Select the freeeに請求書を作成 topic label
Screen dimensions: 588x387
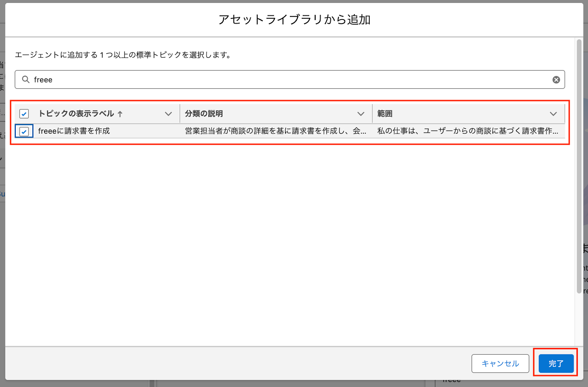(x=74, y=131)
